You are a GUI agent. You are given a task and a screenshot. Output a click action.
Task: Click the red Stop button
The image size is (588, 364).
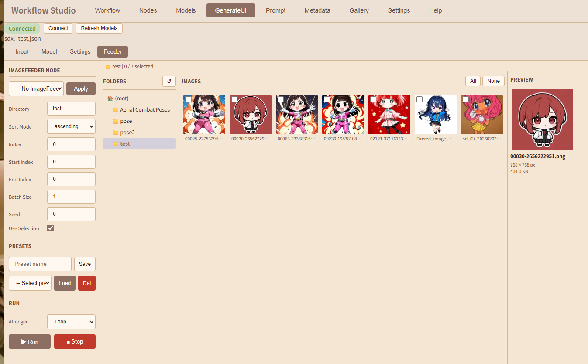tap(75, 342)
